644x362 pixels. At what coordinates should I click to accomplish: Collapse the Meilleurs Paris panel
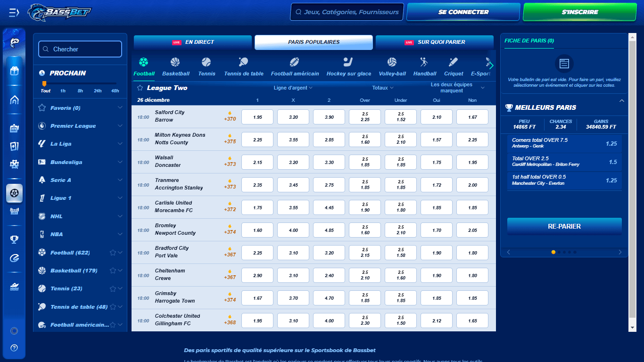coord(621,101)
